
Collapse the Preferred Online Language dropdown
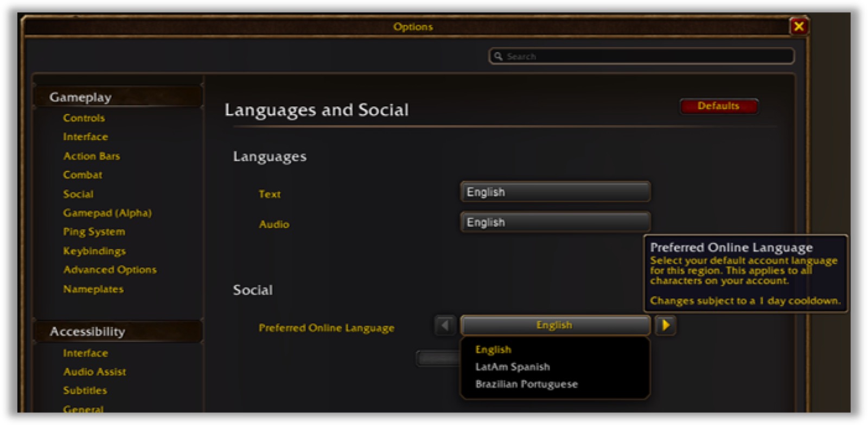(555, 325)
